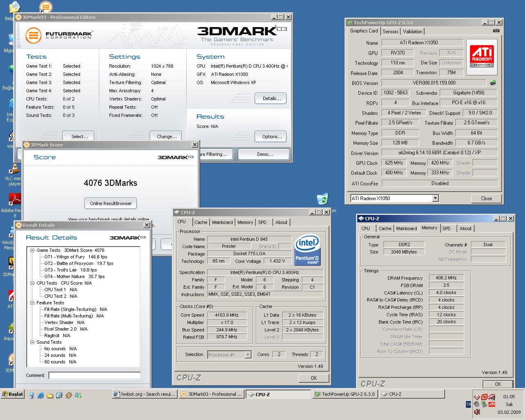Viewport: 525px width, 420px height.
Task: Click the BIOS save chip icon in GPU-Z
Action: pos(493,83)
